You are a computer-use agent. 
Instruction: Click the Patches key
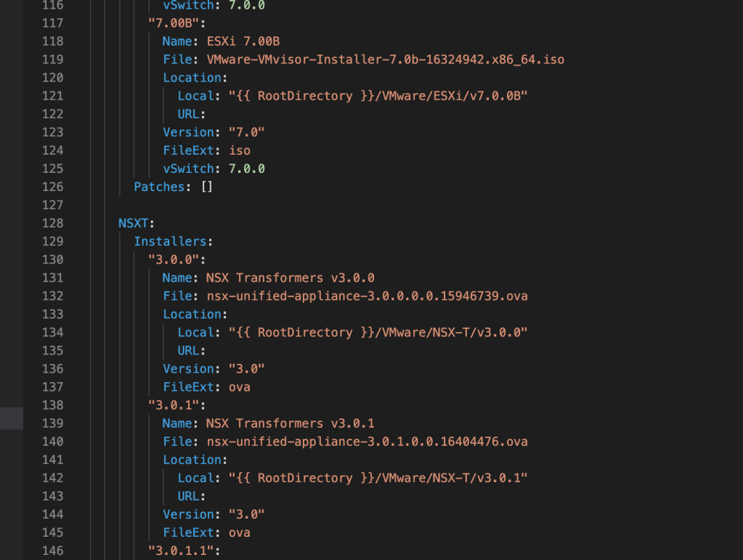159,187
